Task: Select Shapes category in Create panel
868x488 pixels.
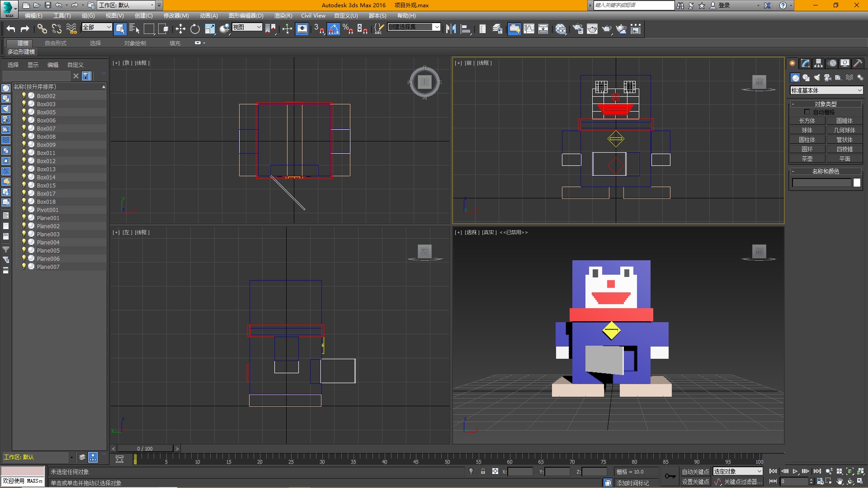Action: pos(806,78)
